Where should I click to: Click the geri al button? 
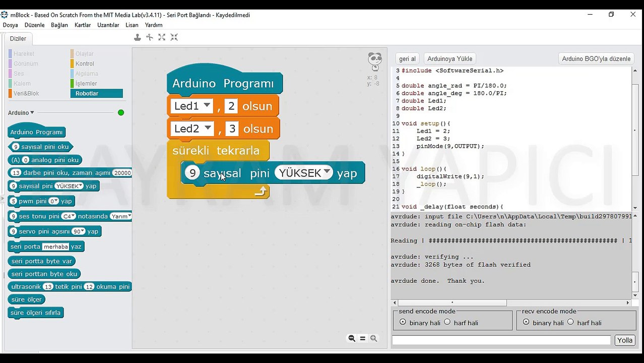tap(407, 58)
